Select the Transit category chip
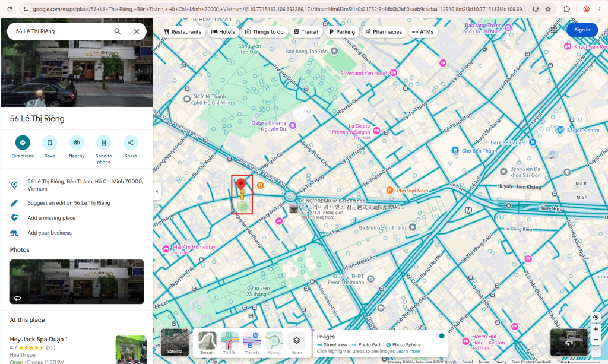Viewport: 608px width, 364px height. 306,32
